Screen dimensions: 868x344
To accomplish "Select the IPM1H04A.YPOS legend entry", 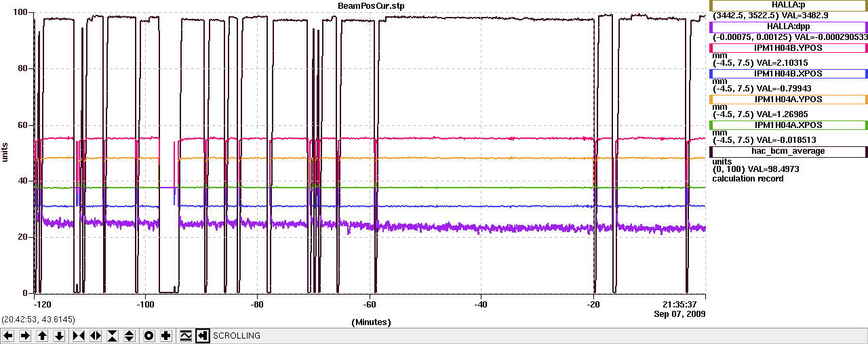I will coord(789,99).
